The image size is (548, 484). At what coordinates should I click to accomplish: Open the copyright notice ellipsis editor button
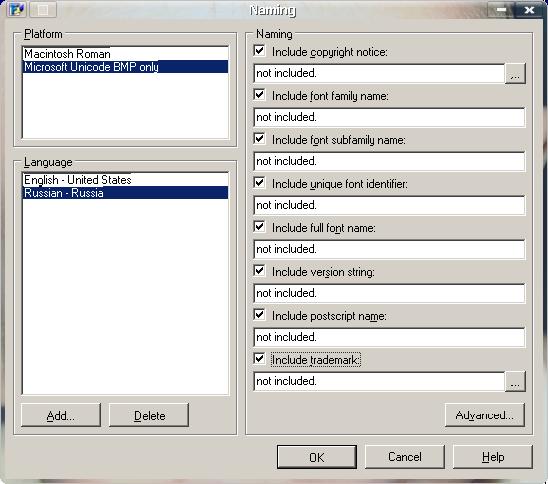(x=515, y=73)
